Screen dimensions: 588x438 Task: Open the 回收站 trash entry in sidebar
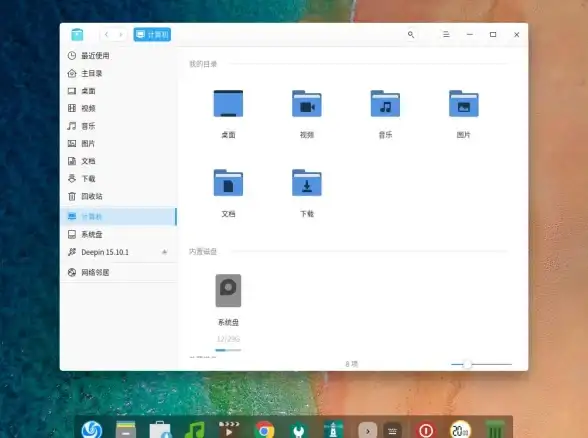click(x=118, y=196)
